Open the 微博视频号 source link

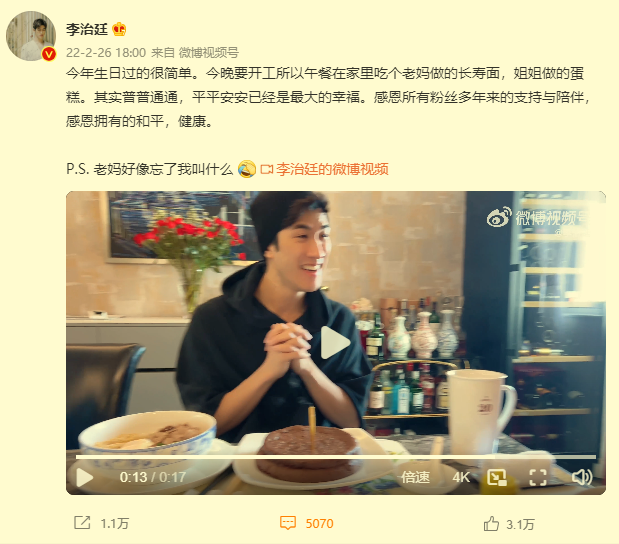point(208,53)
